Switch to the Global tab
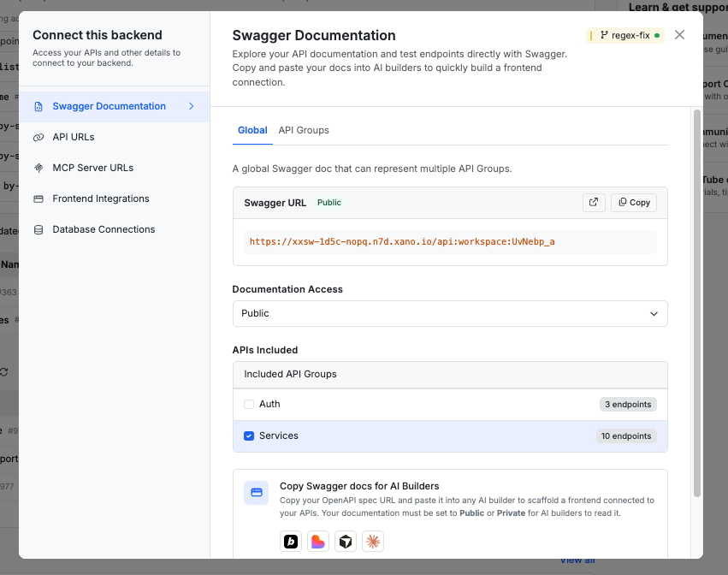728x575 pixels. (252, 131)
